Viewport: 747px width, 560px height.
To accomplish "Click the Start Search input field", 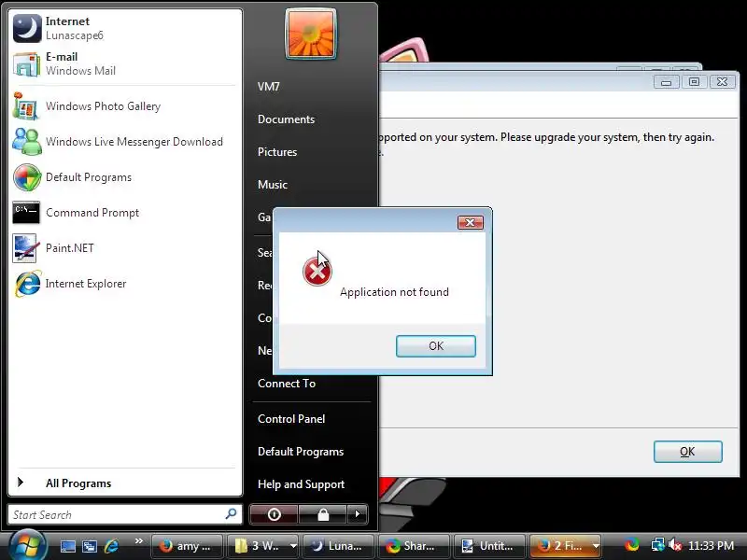I will click(125, 515).
